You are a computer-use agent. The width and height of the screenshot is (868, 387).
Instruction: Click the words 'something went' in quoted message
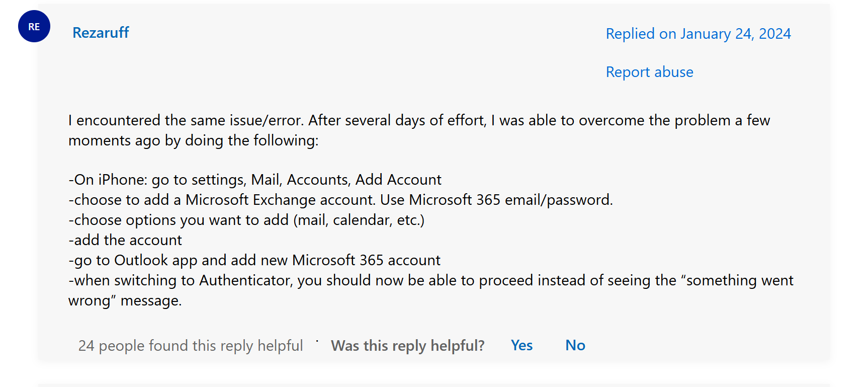click(740, 280)
